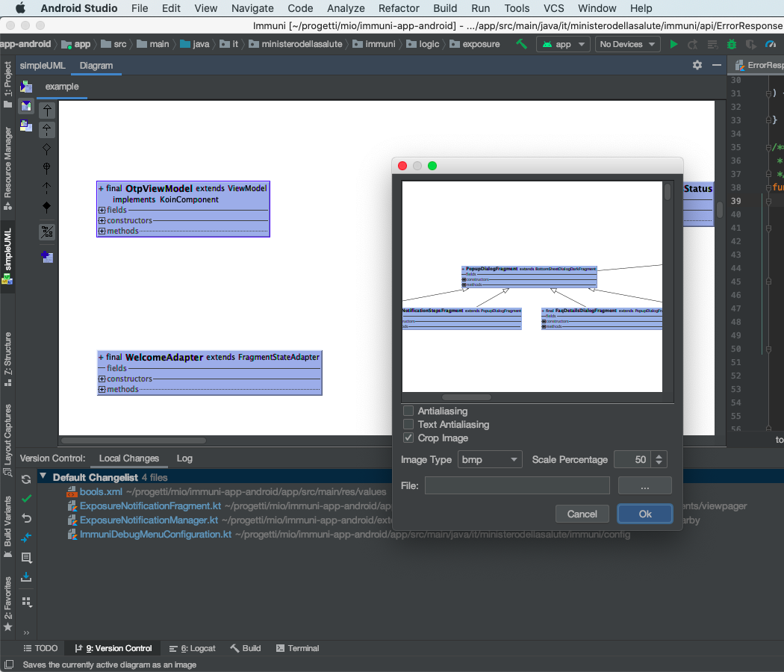
Task: Expand constructors of OtpViewModel class
Action: click(102, 220)
